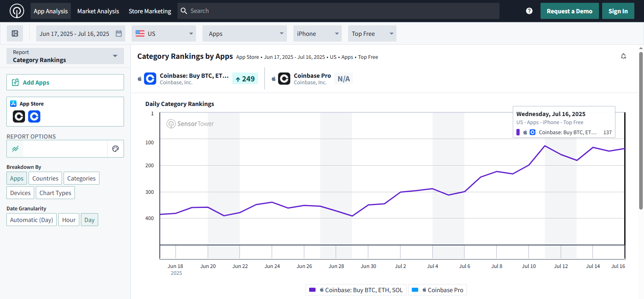Click the purple swatch in the tooltip

point(518,132)
